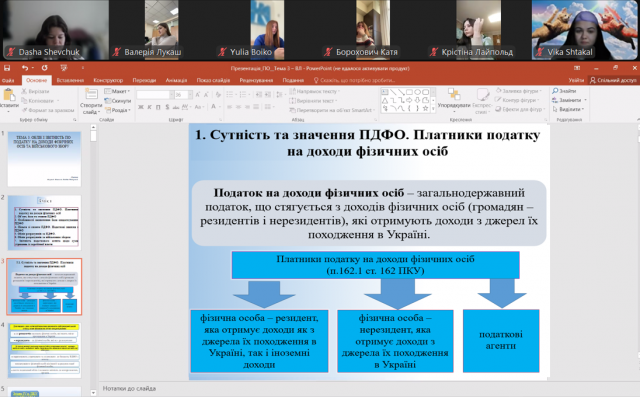Image resolution: width=640 pixels, height=397 pixels.
Task: Open the Select (Виділити) dropdown
Action: pos(568,109)
